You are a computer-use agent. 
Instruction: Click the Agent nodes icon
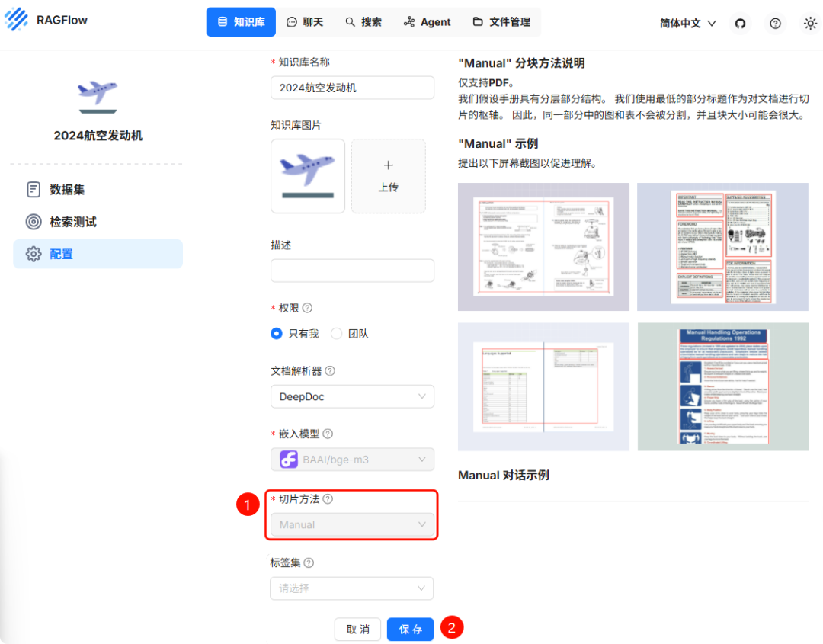click(x=409, y=21)
